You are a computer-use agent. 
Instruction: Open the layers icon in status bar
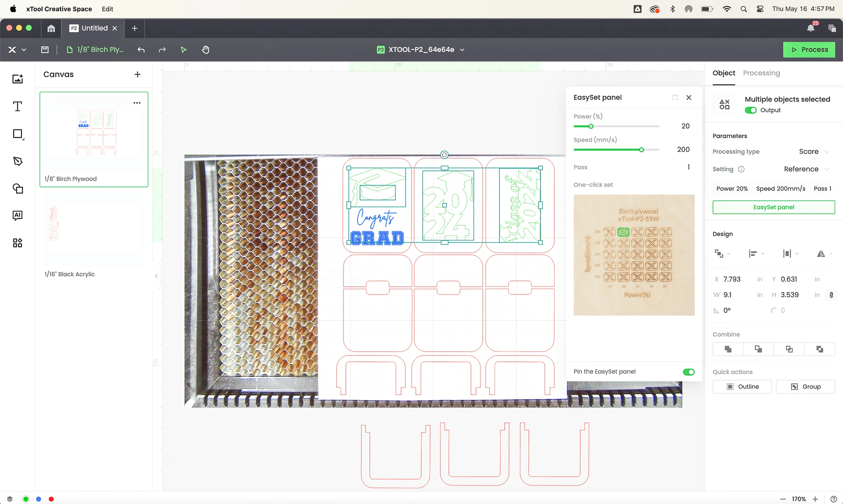tap(10, 499)
